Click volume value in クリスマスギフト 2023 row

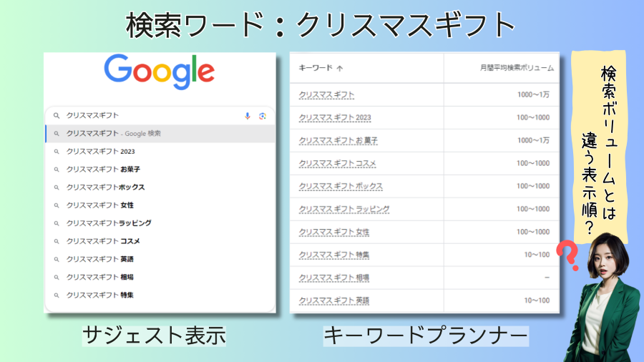(x=533, y=118)
